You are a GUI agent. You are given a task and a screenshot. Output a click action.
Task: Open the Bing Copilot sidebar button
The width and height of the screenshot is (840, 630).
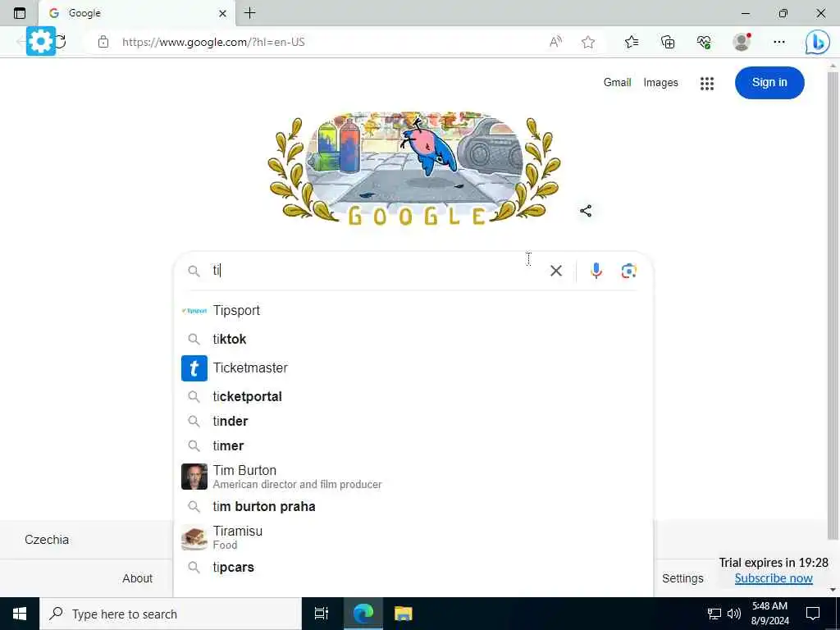818,42
